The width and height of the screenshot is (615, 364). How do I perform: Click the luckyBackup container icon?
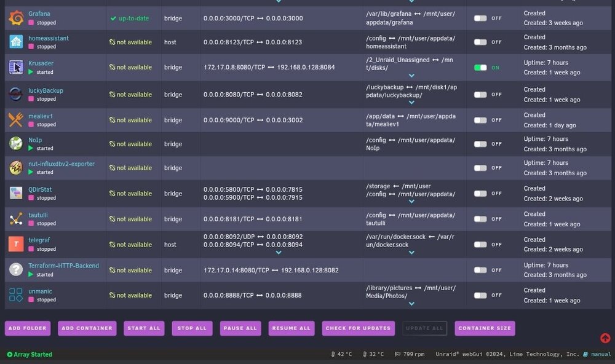click(x=16, y=94)
